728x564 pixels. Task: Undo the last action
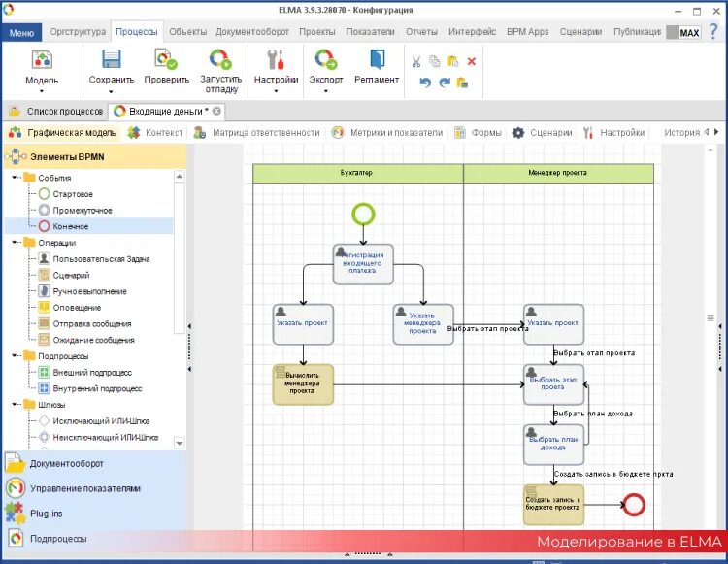coord(425,83)
